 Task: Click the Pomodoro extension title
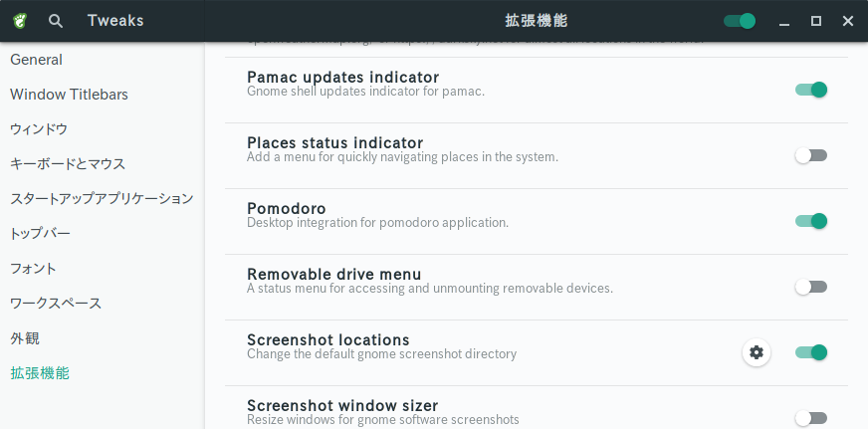[x=287, y=208]
